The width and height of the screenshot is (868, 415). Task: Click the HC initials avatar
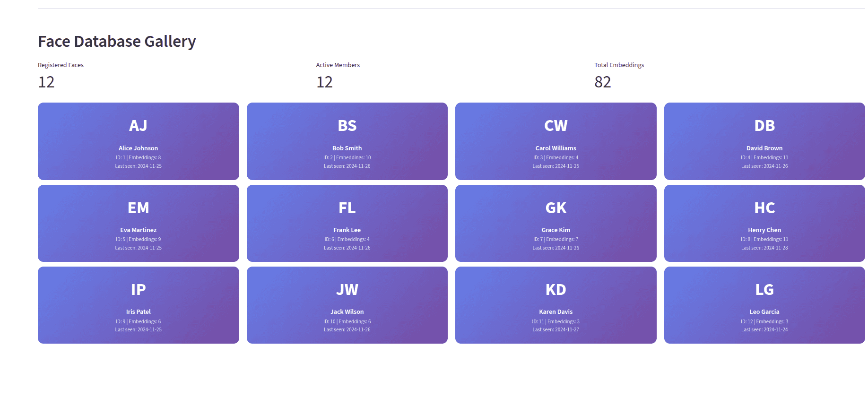point(764,208)
